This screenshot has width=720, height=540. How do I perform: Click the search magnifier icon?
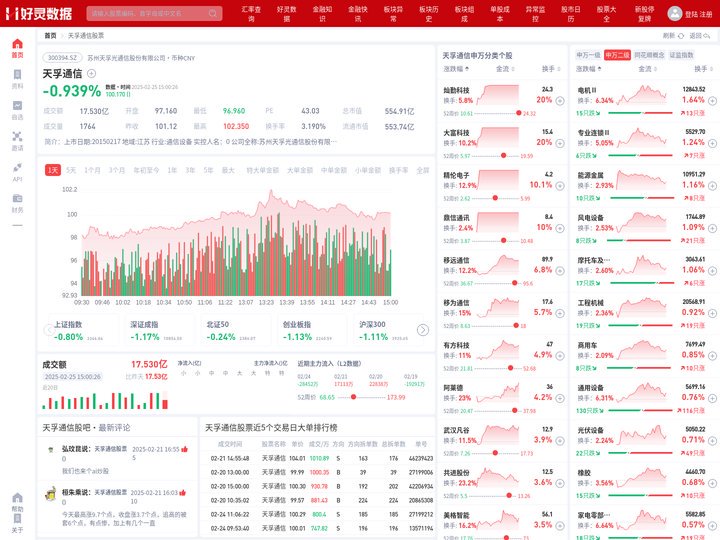click(x=213, y=13)
